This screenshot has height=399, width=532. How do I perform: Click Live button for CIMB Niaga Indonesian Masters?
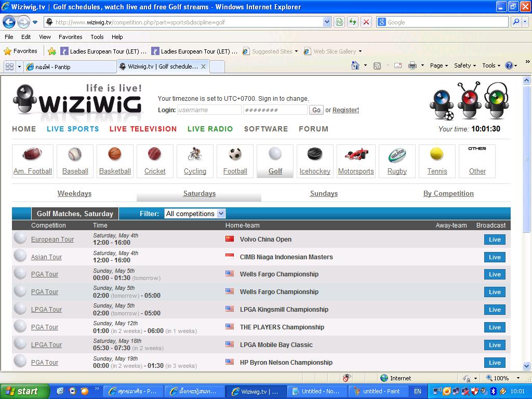[495, 257]
